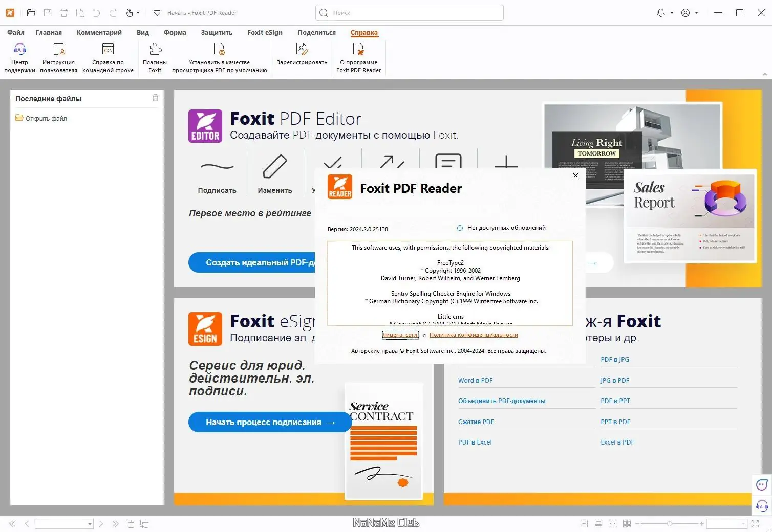Screen dimensions: 772x532
Task: Click the Save floppy disk icon
Action: [x=48, y=13]
